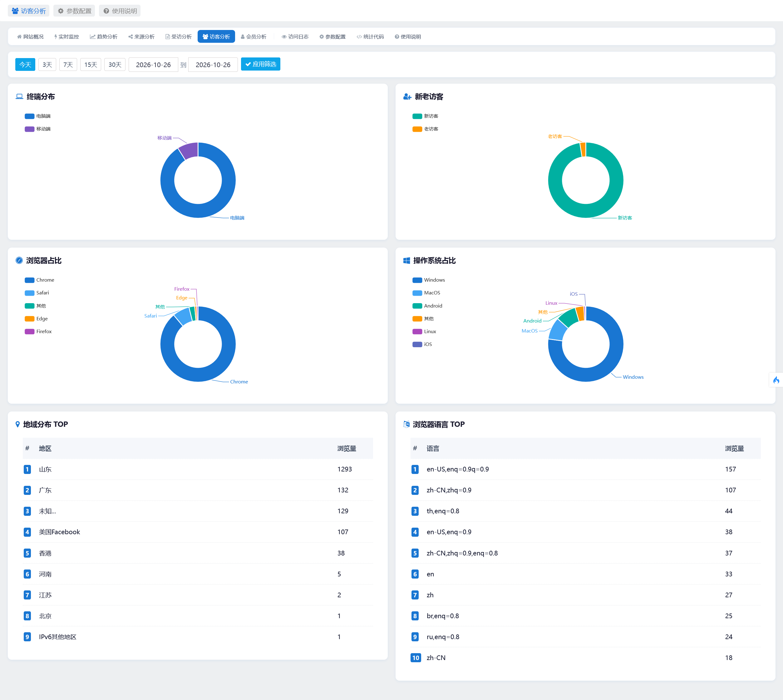
Task: Toggle Edge legend color swatch
Action: 30,319
